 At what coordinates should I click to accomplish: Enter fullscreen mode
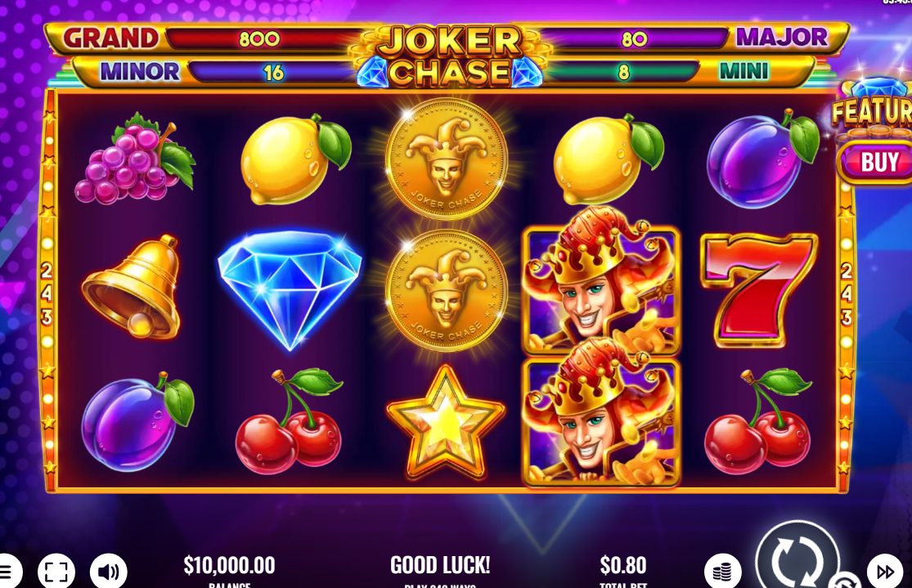tap(56, 572)
